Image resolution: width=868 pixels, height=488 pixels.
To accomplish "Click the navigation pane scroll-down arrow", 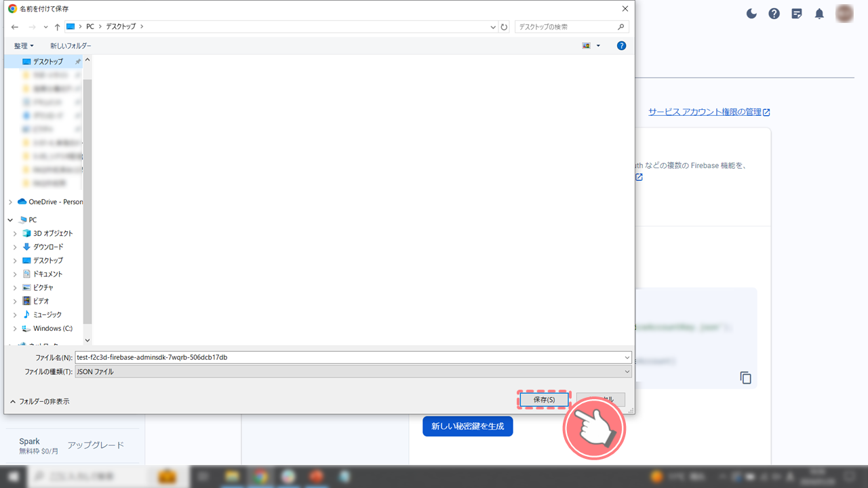I will [x=87, y=340].
